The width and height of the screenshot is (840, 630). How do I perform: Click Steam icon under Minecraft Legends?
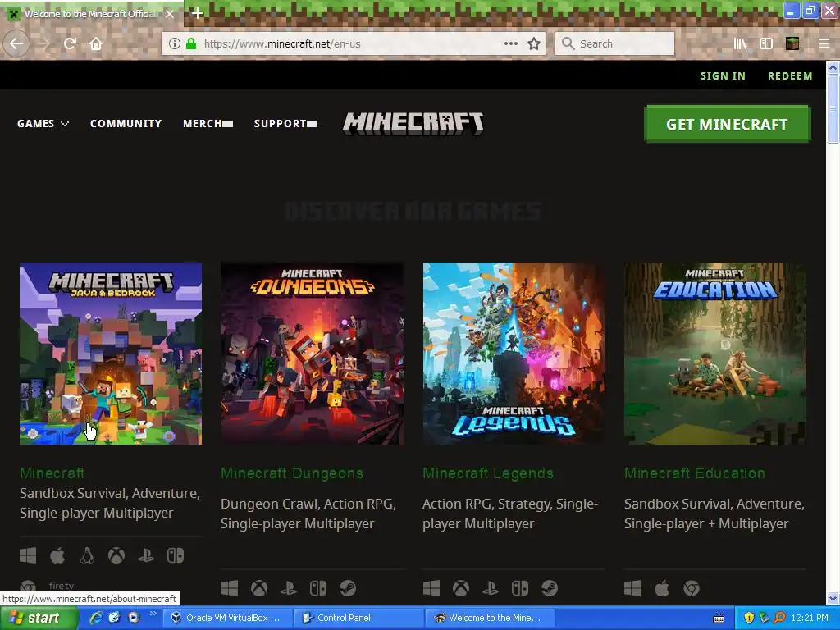click(x=549, y=588)
